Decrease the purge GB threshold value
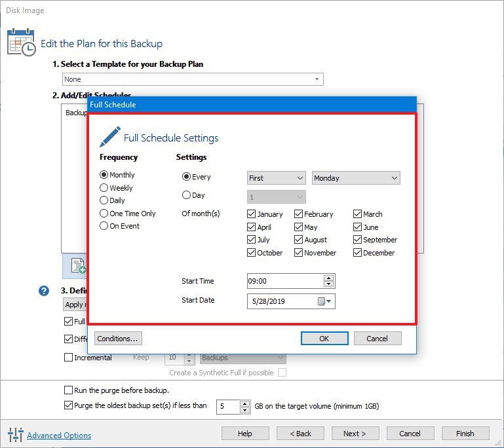 [x=244, y=410]
